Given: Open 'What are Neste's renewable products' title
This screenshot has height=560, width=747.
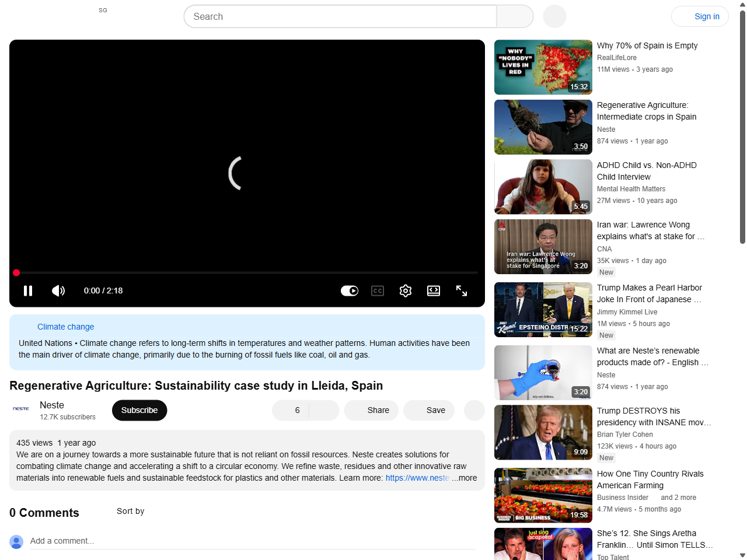Looking at the screenshot, I should pos(653,356).
